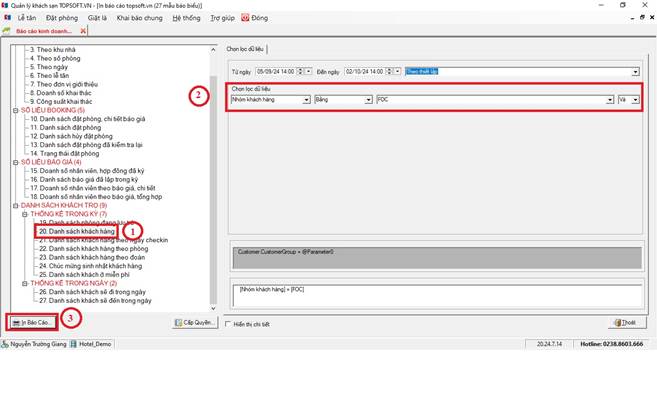Open the Giặt là menu

(x=97, y=18)
